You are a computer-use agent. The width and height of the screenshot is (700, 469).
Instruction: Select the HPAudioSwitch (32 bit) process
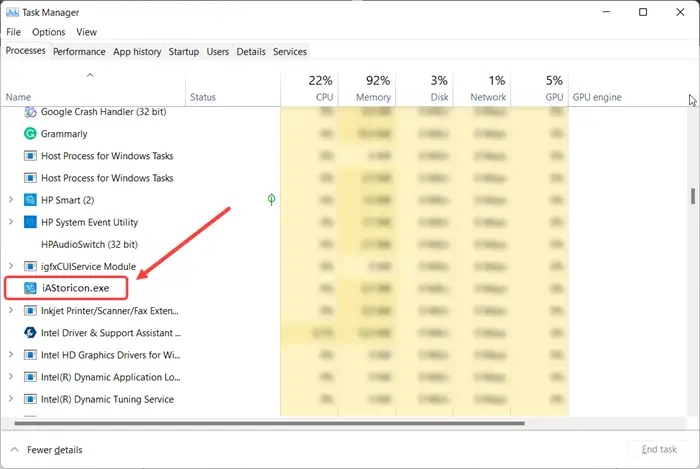click(89, 245)
